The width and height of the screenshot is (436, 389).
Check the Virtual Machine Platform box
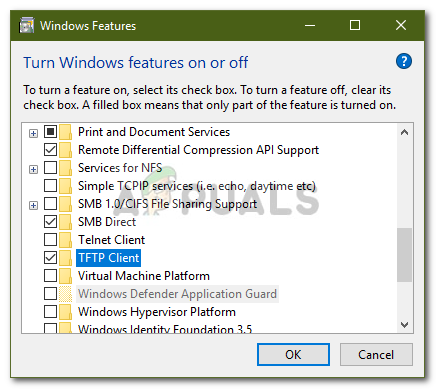[50, 276]
